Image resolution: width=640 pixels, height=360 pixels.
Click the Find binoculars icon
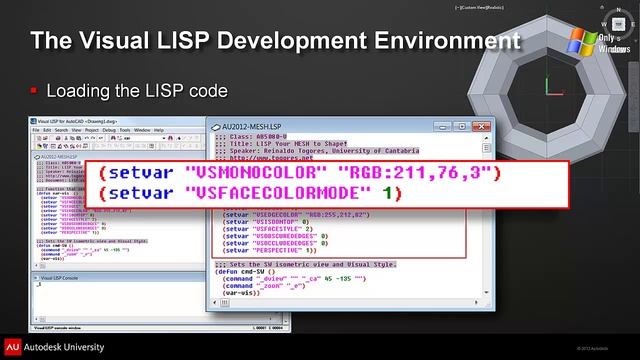click(x=113, y=138)
